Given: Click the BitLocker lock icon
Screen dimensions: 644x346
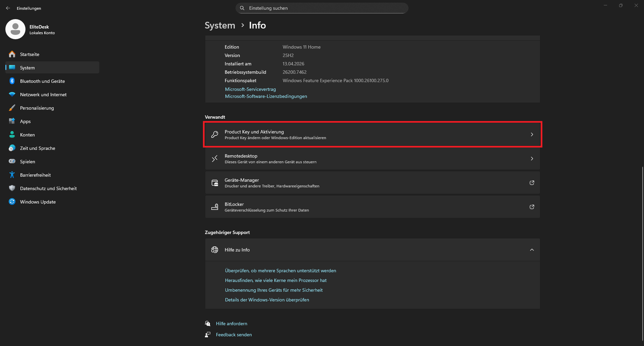Looking at the screenshot, I should (215, 207).
